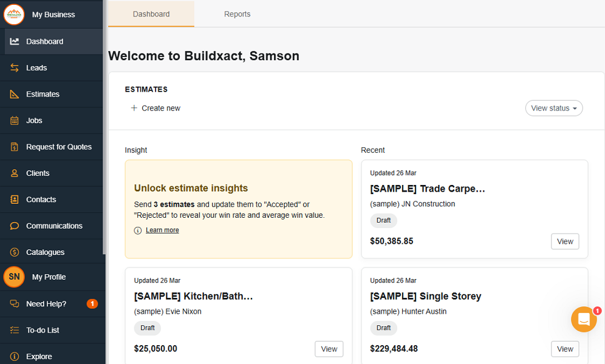Screen dimensions: 605x364
Task: Select To-do List in the sidebar
Action: coord(52,330)
